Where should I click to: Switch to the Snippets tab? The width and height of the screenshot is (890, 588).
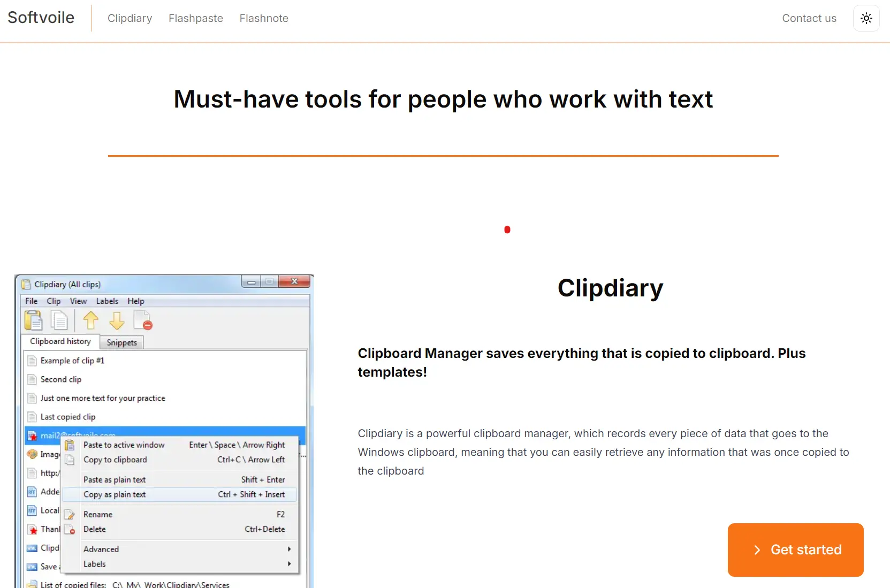(x=122, y=342)
